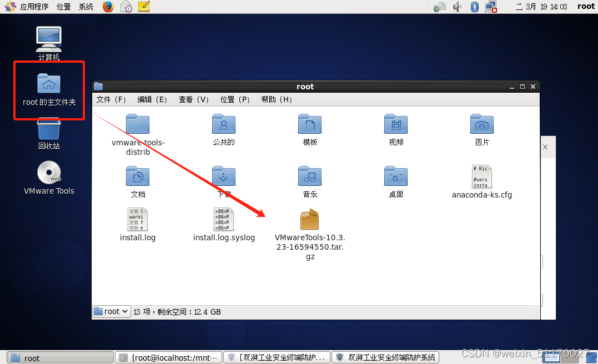Select the install.log file icon

click(x=137, y=219)
